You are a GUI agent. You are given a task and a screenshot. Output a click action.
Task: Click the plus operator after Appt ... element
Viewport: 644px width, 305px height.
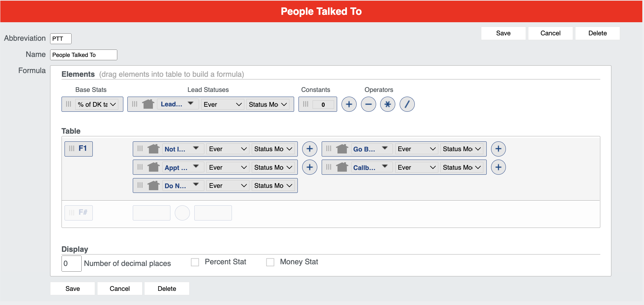click(310, 167)
